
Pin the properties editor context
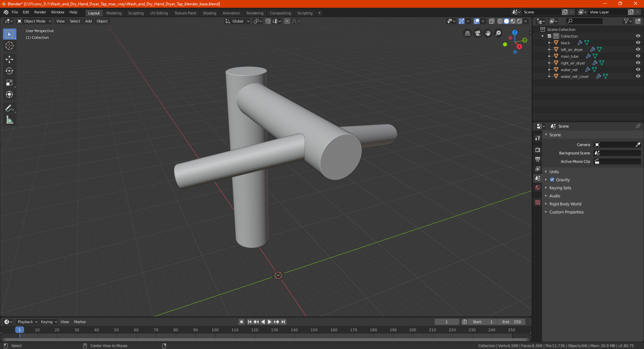(x=638, y=126)
